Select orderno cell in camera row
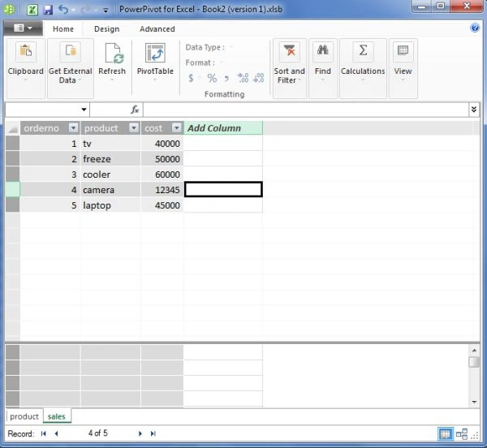 click(x=50, y=190)
